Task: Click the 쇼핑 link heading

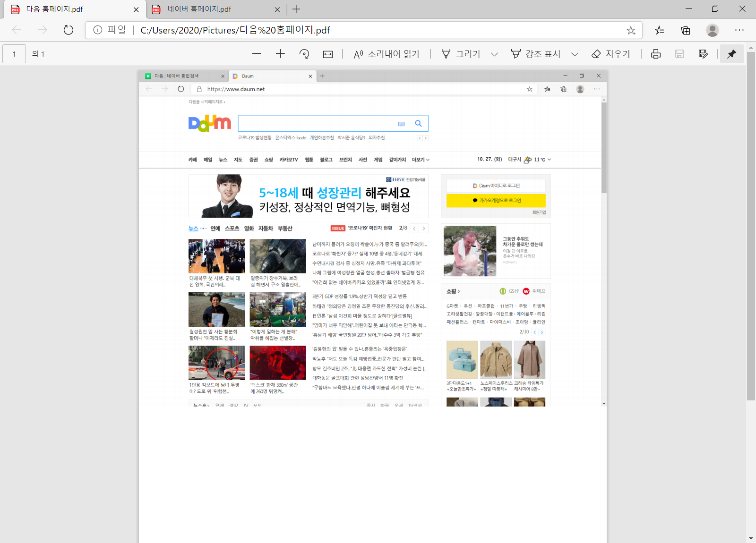Action: [x=453, y=291]
